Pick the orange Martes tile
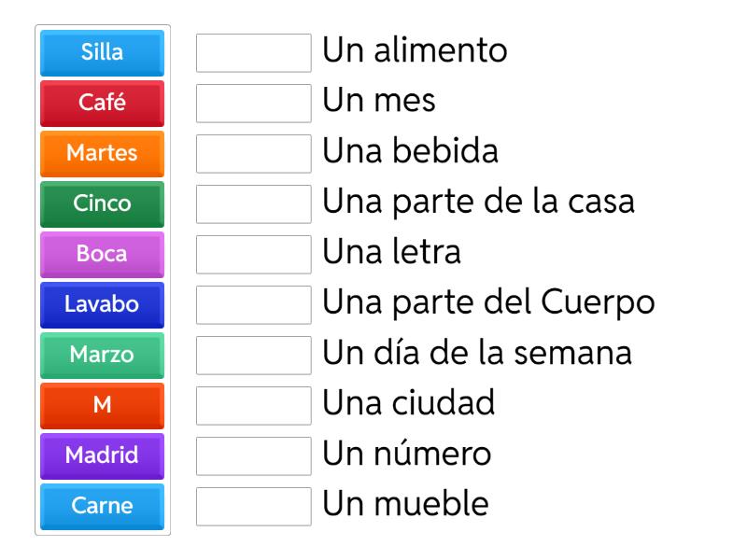 (103, 153)
